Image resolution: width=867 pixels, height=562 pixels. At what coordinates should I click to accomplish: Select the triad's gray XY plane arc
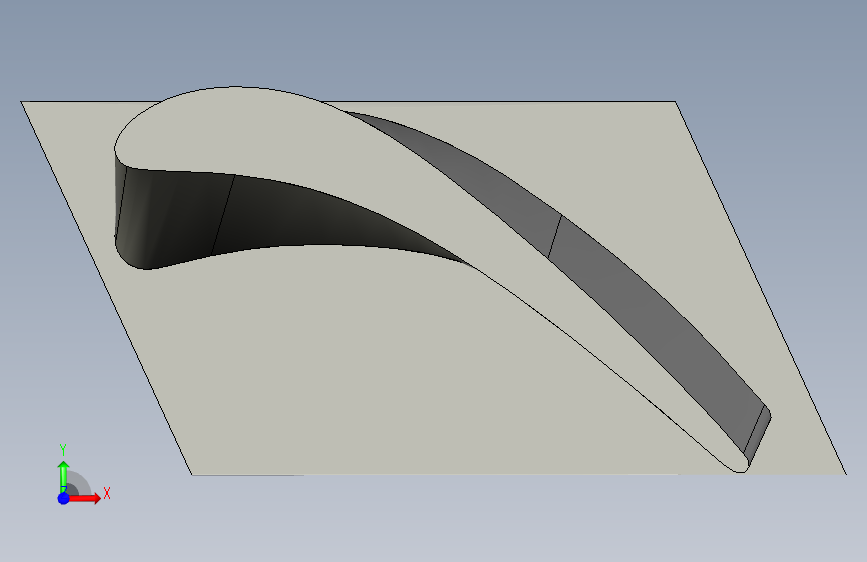point(80,482)
